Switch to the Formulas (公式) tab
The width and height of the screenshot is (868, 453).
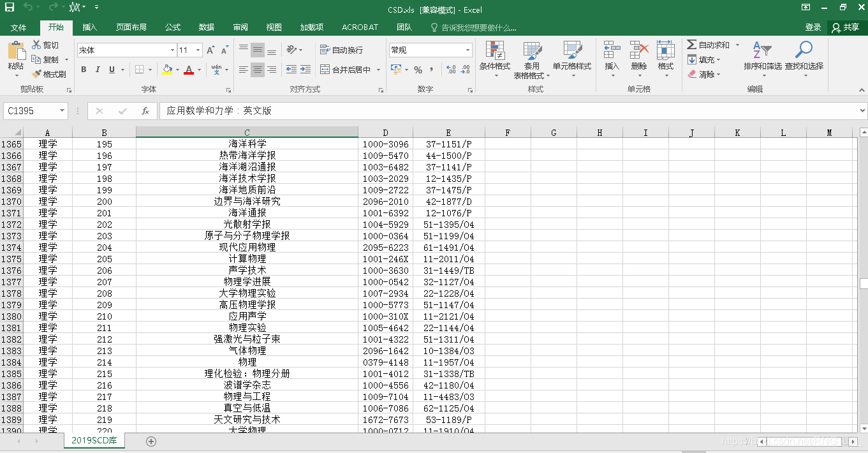(173, 27)
